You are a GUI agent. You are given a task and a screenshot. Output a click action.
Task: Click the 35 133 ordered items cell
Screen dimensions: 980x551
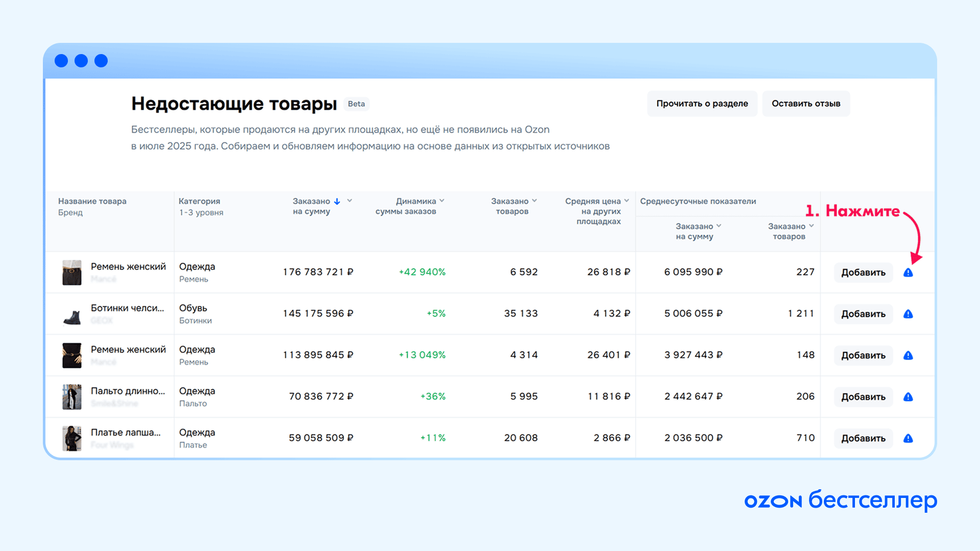click(521, 313)
